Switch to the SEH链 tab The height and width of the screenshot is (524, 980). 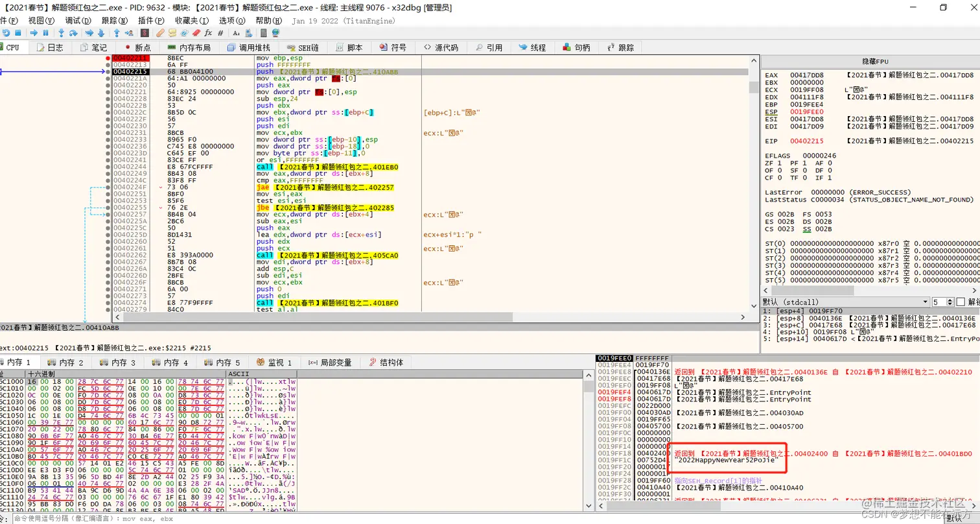[x=305, y=47]
